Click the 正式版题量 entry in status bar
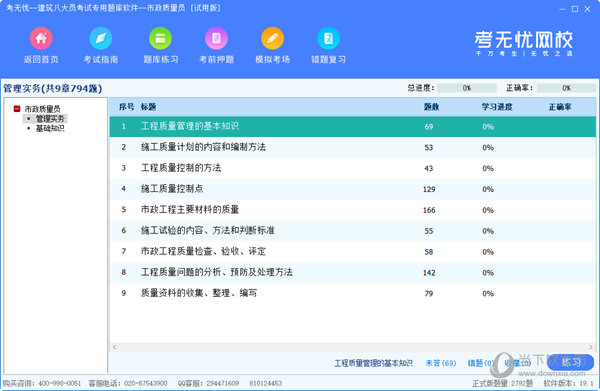This screenshot has height=391, width=600. click(x=502, y=383)
